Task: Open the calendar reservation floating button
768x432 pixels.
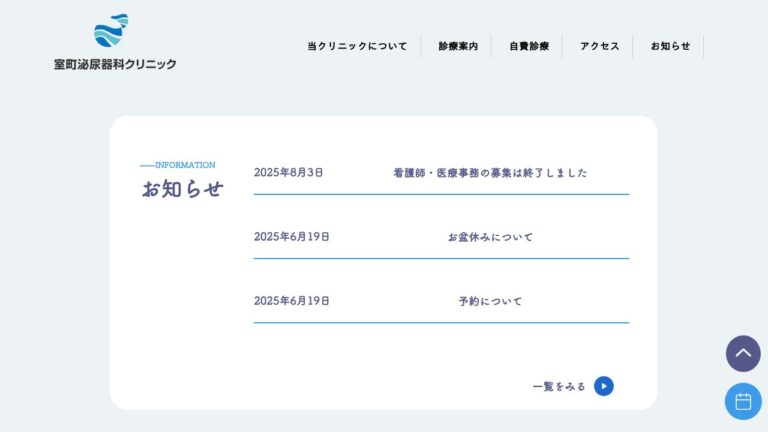Action: point(743,401)
